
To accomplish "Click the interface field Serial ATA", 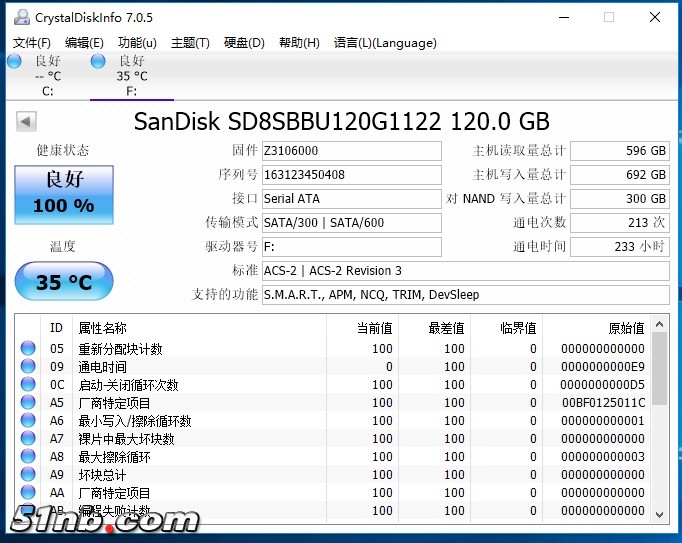I will click(352, 199).
